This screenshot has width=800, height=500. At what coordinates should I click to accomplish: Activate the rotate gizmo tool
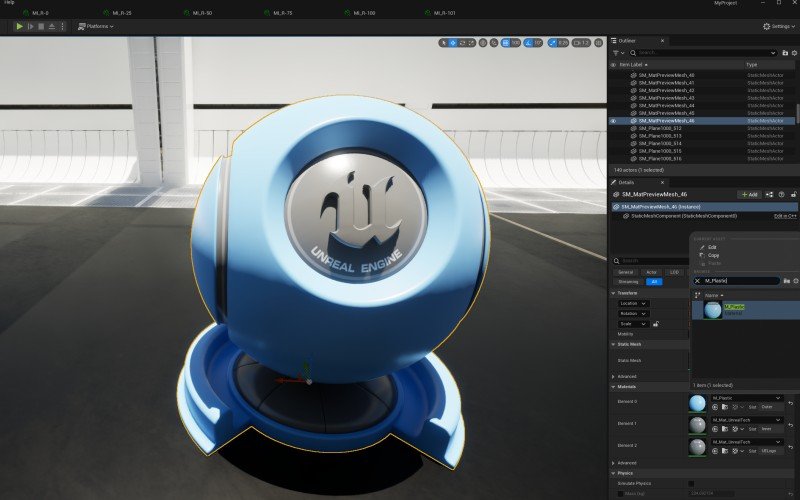click(462, 43)
